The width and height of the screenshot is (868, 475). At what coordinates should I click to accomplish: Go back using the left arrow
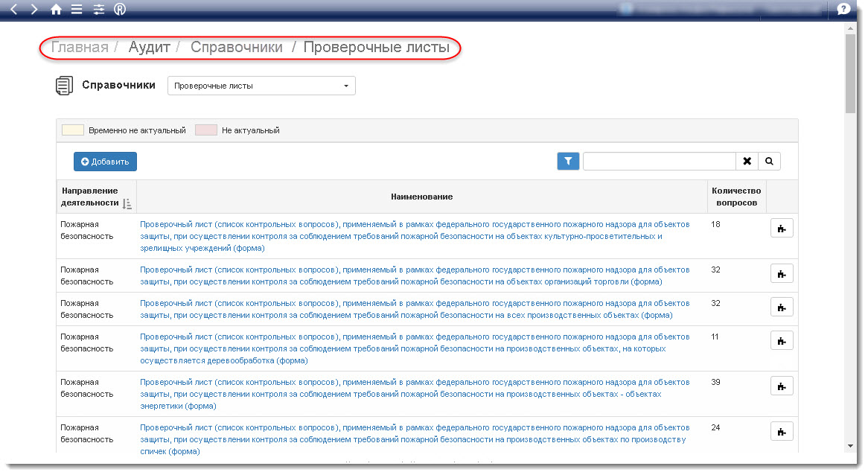pyautogui.click(x=14, y=10)
